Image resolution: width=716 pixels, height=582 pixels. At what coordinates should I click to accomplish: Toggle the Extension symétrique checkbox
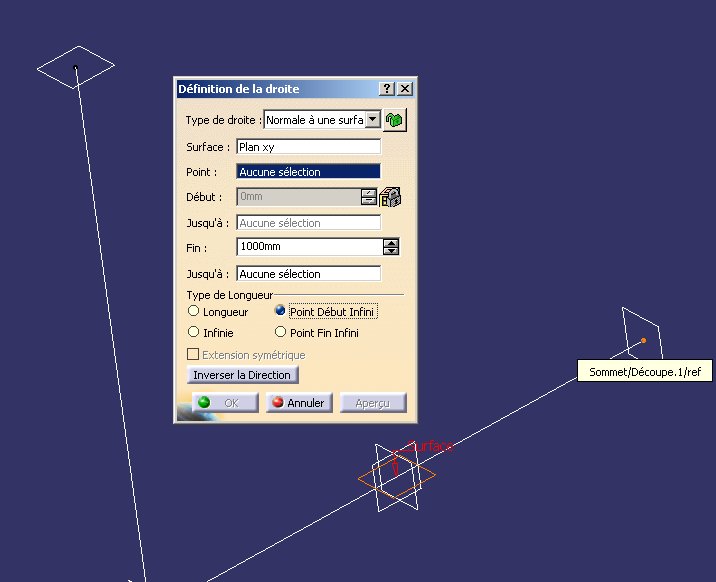pos(193,354)
